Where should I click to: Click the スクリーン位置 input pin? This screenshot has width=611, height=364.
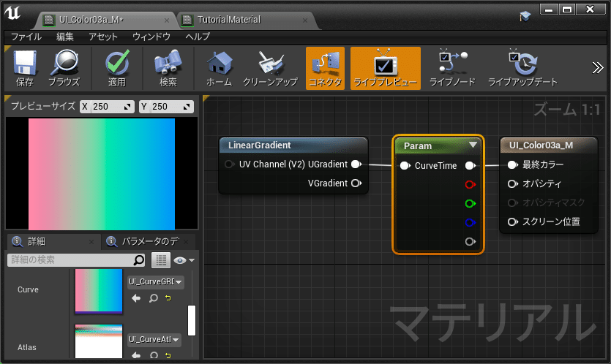point(512,221)
